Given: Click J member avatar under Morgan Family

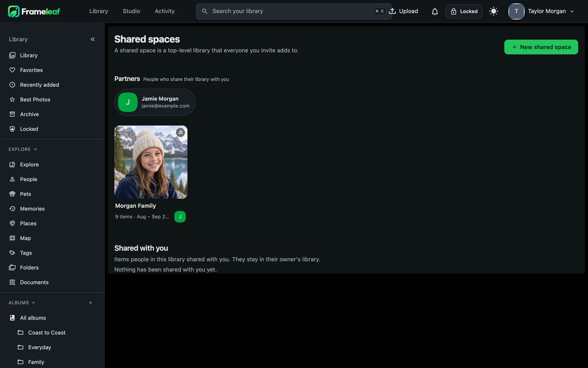Looking at the screenshot, I should (180, 217).
